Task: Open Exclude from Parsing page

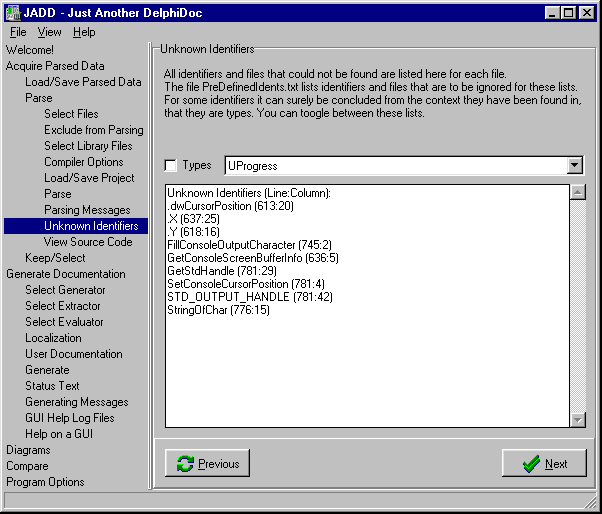Action: [94, 130]
